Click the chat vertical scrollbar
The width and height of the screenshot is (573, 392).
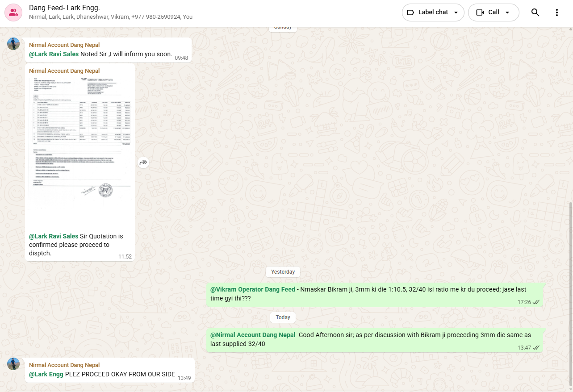pyautogui.click(x=571, y=295)
